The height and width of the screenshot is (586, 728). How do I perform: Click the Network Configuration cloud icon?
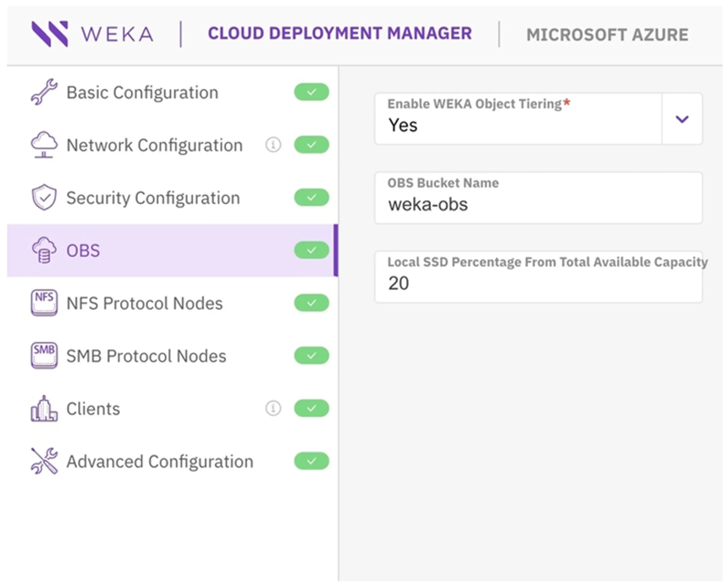point(44,145)
